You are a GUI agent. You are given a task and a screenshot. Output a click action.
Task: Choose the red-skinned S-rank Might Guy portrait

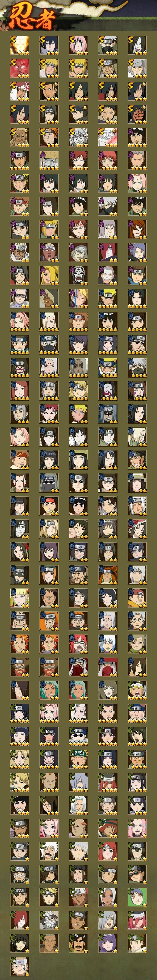(20, 68)
